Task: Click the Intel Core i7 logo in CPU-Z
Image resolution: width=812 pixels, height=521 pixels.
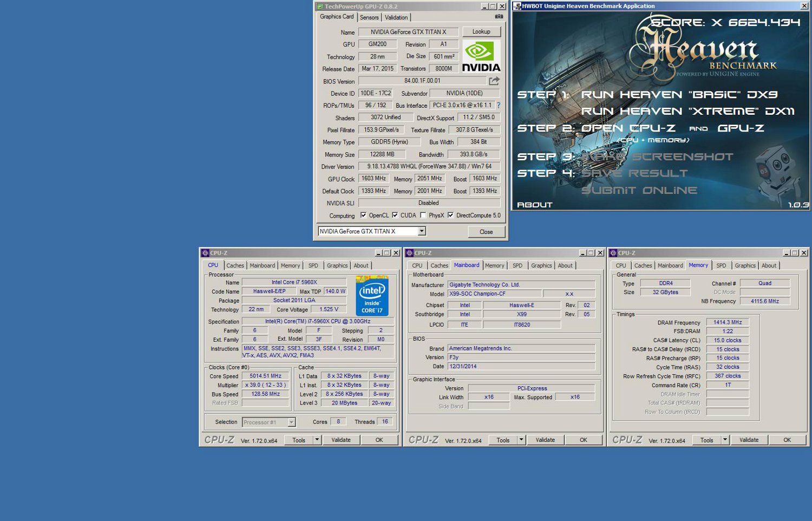Action: coord(372,296)
